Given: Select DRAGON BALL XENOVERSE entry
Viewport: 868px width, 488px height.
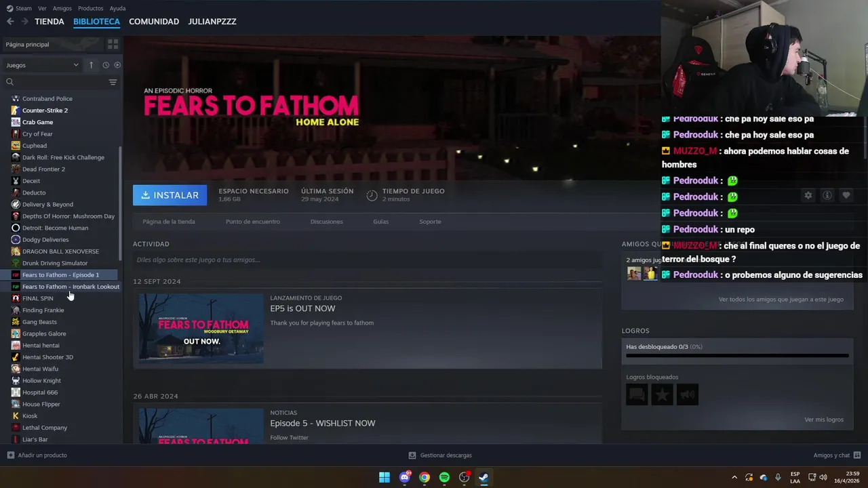Looking at the screenshot, I should point(61,251).
